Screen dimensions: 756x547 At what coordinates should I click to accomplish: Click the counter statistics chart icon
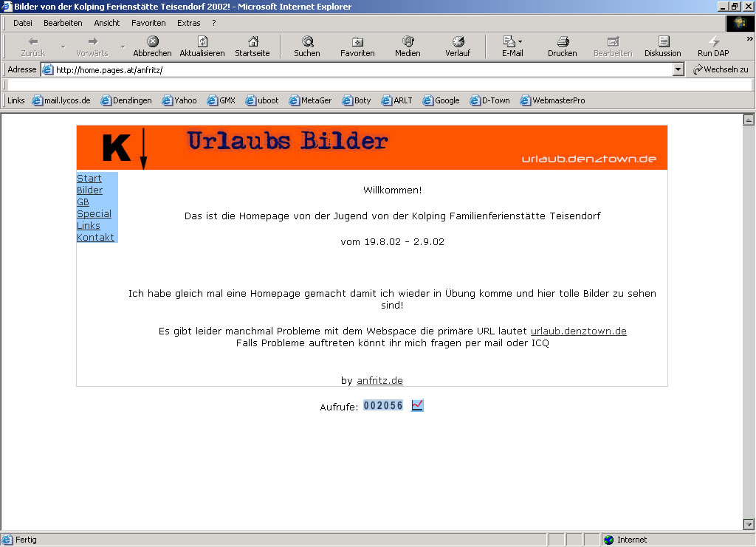tap(418, 405)
